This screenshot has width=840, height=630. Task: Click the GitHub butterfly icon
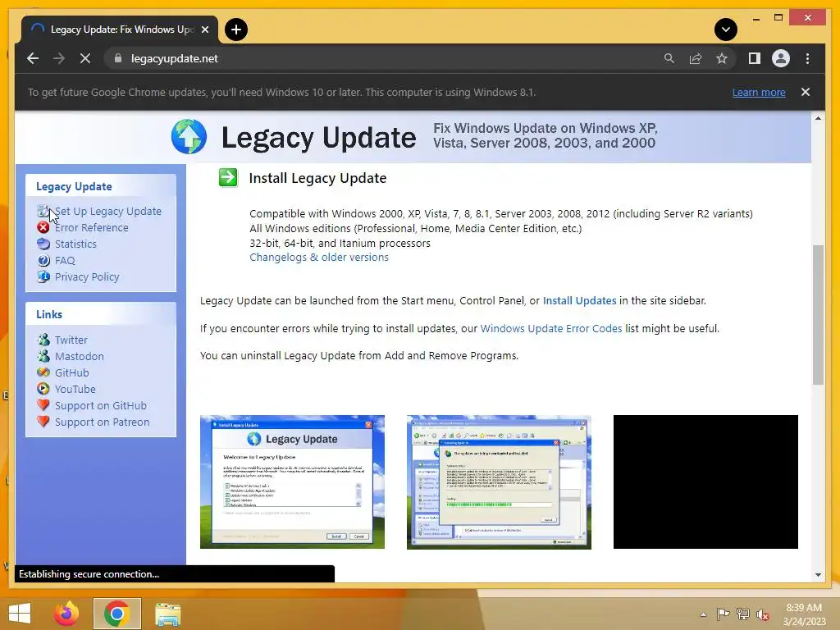click(43, 372)
